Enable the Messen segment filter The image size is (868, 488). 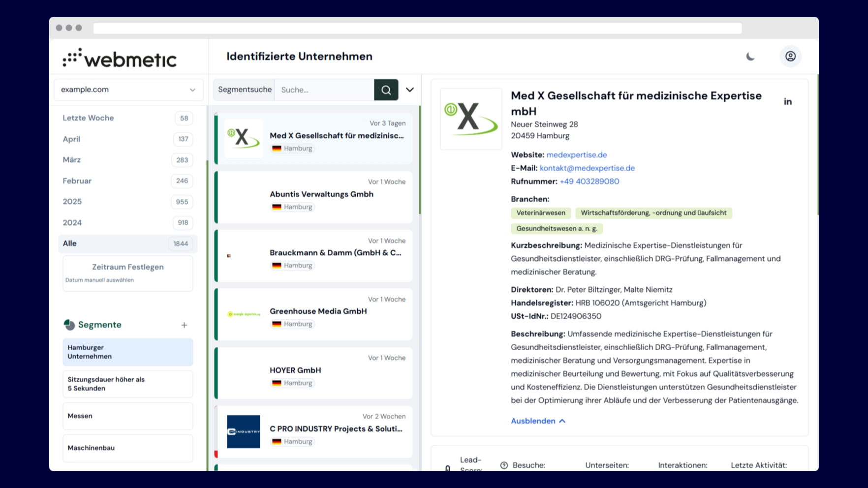coord(127,416)
